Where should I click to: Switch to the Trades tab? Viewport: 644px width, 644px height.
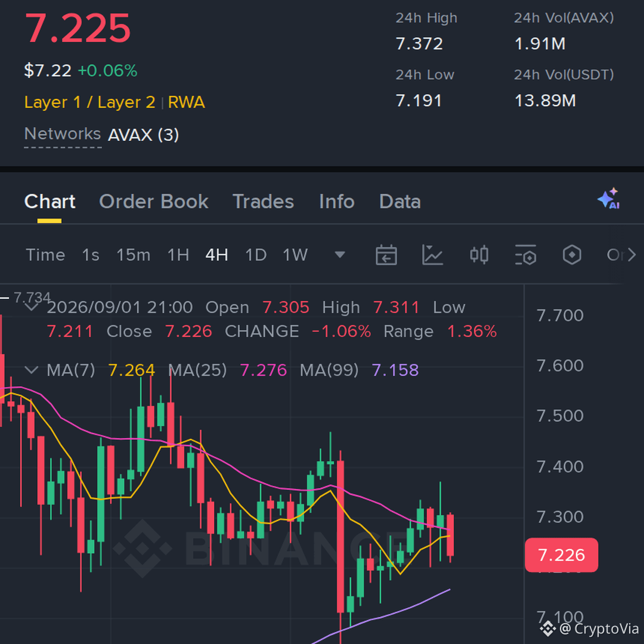264,202
